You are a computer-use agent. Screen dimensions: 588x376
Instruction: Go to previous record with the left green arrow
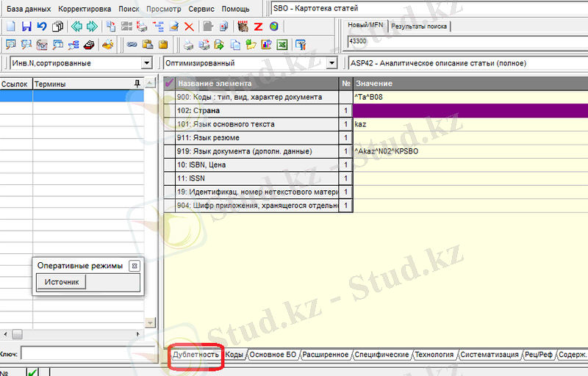point(76,26)
